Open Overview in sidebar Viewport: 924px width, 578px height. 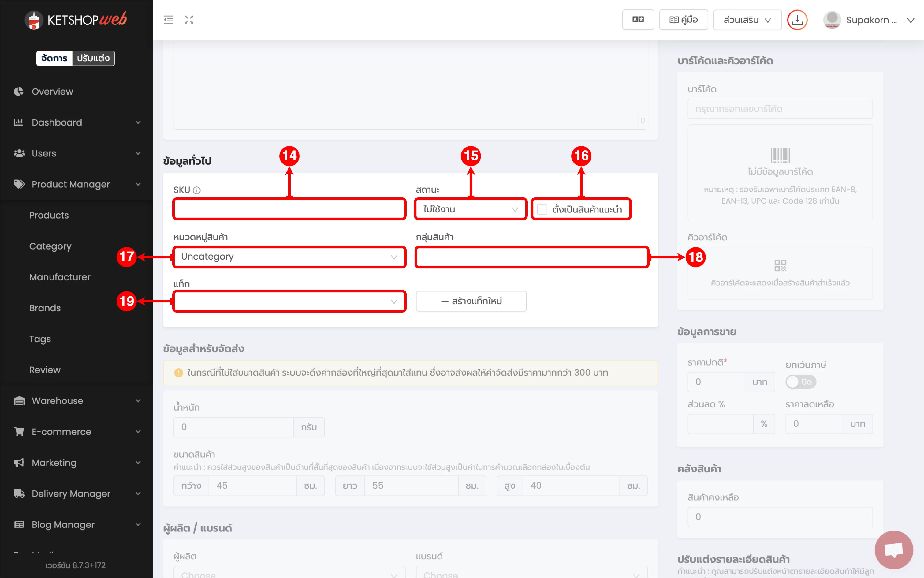52,91
